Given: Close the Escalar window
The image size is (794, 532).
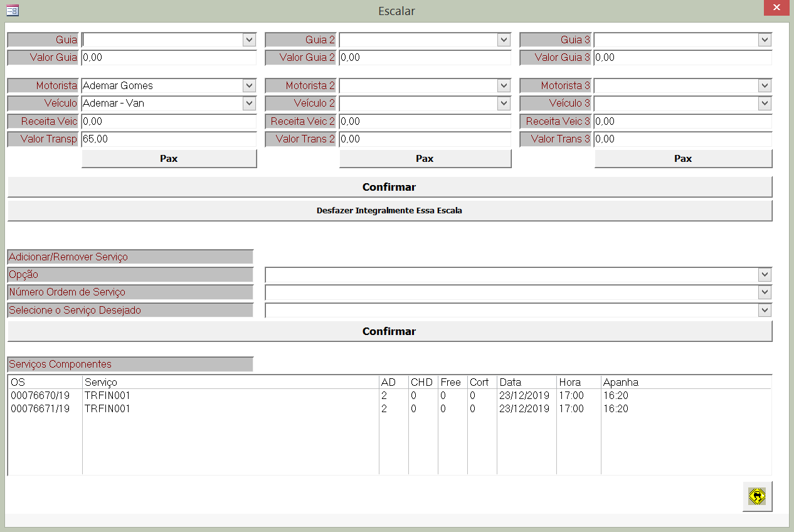Looking at the screenshot, I should click(x=776, y=8).
